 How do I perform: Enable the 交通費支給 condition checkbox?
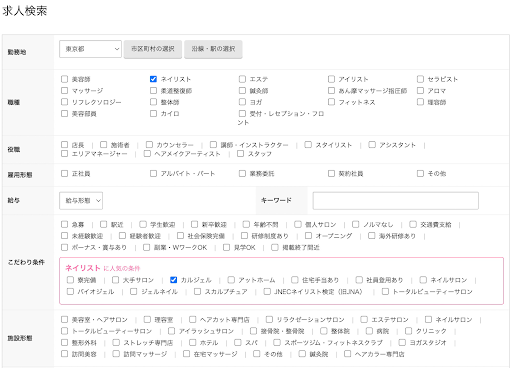click(413, 224)
